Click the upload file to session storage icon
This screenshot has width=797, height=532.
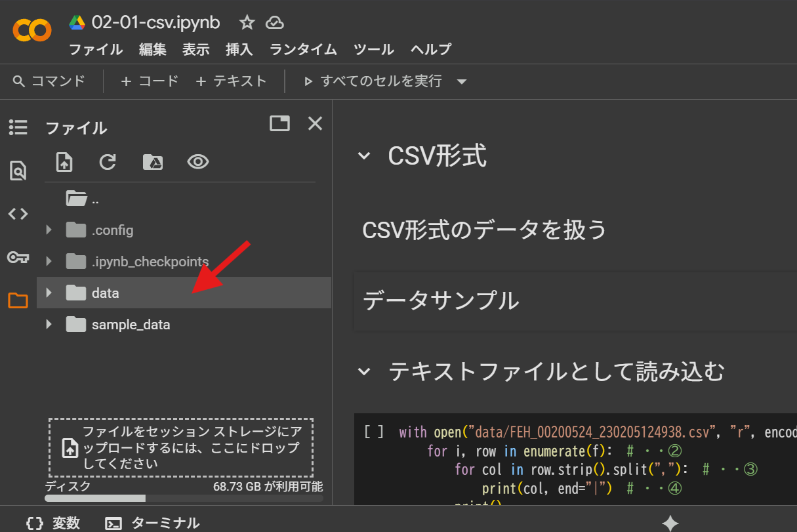point(64,162)
